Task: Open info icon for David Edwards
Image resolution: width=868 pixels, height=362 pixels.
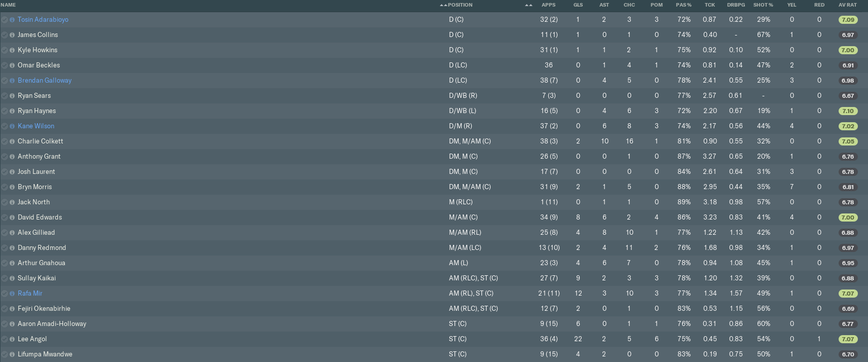Action: click(x=12, y=218)
